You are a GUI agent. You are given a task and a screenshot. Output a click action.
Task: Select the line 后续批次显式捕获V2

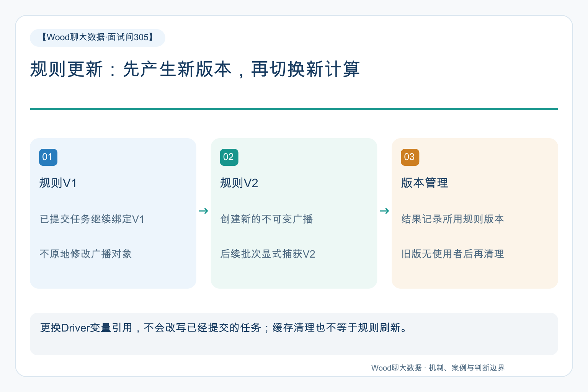point(268,254)
